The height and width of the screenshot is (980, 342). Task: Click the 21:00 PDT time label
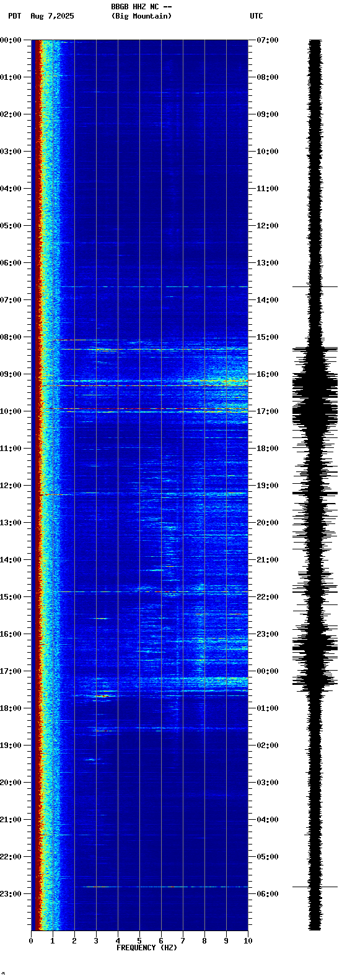(11, 820)
